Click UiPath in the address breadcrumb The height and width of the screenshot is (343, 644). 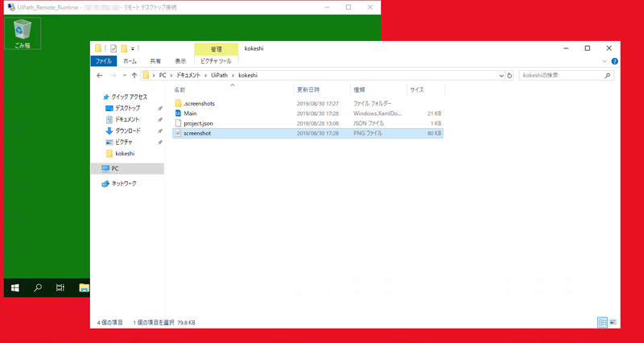219,76
